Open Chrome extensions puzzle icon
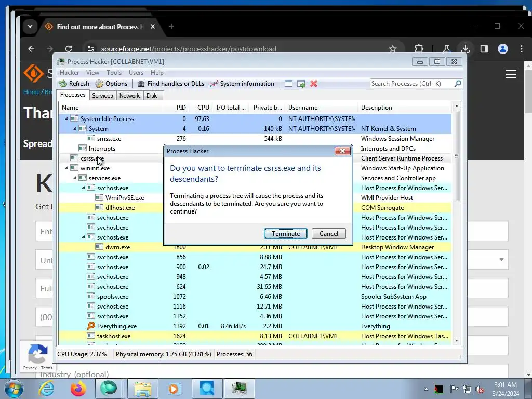 tap(419, 49)
